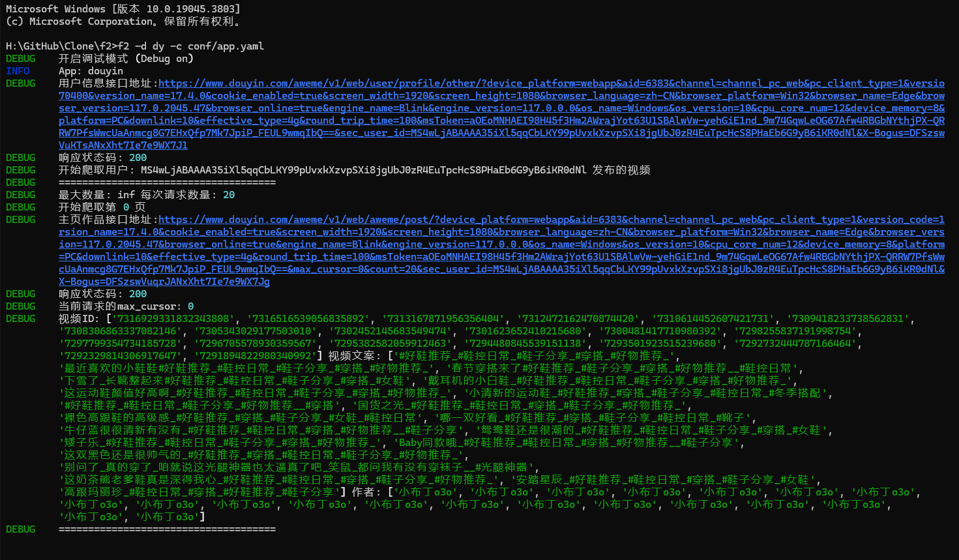Select video ID '7291894822980340992'
This screenshot has width=959, height=560.
coord(255,356)
